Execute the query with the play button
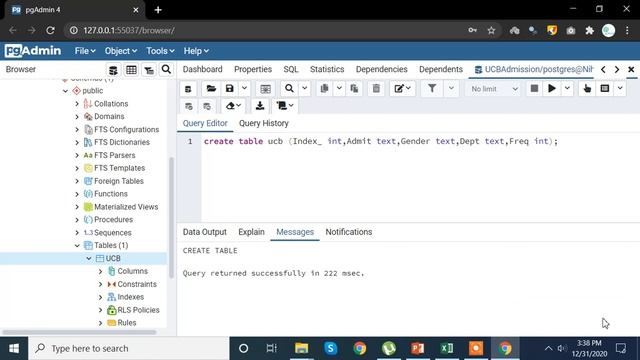Viewport: 640px width, 360px height. click(551, 89)
